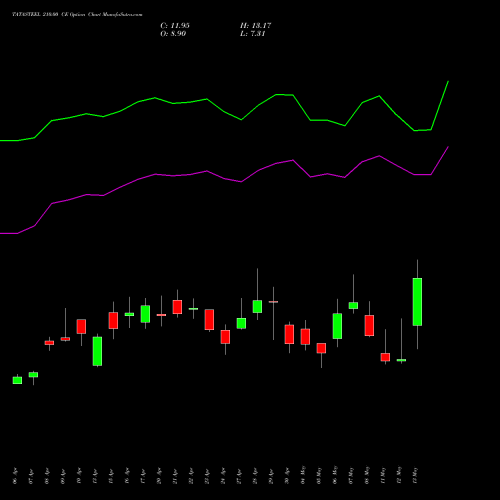Select the purple lower indicator line
This screenshot has width=500, height=500.
[224, 180]
